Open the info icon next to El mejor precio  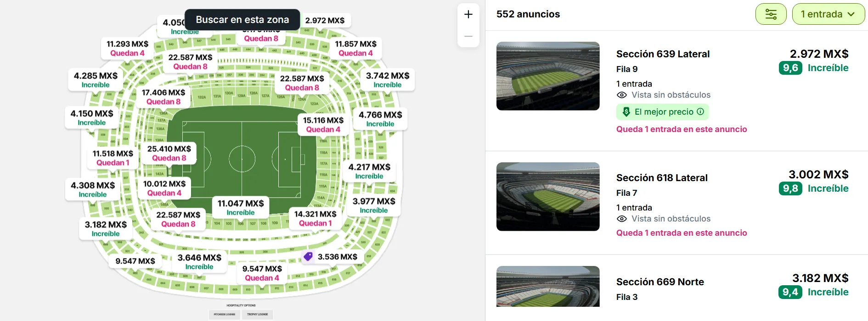[700, 111]
